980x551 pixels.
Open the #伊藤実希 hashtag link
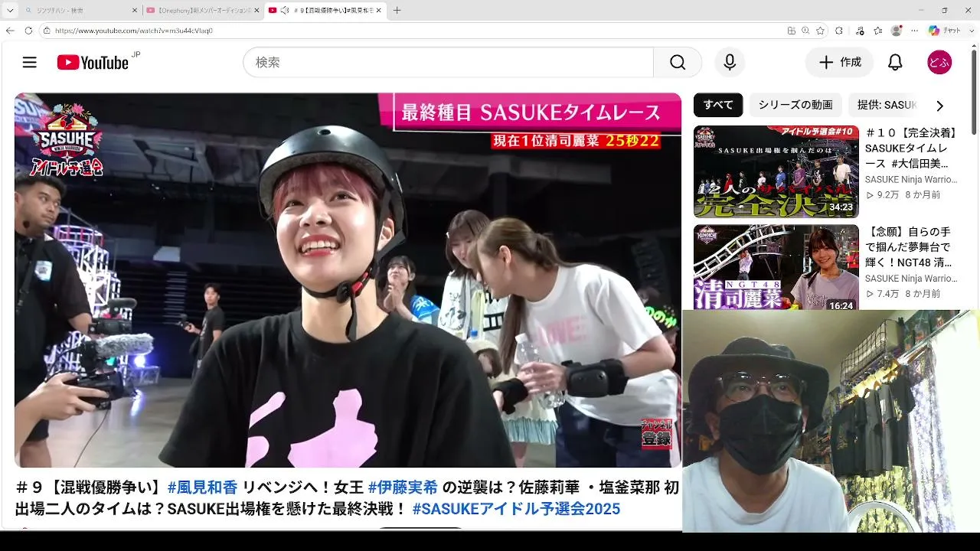click(403, 487)
